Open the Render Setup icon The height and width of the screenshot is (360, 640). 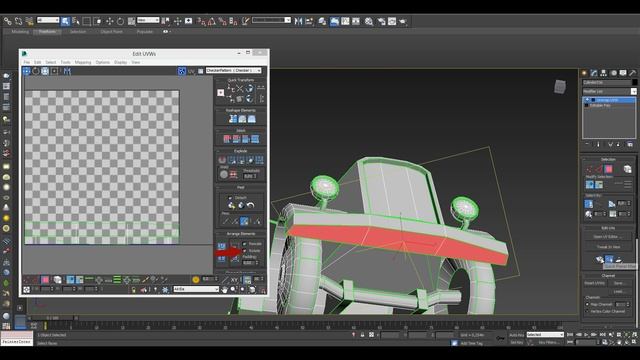coord(381,21)
